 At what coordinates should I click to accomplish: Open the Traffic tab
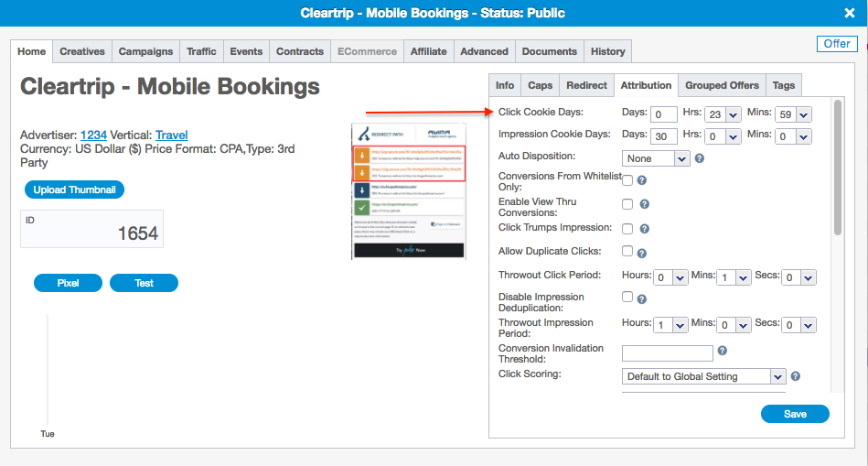[201, 51]
